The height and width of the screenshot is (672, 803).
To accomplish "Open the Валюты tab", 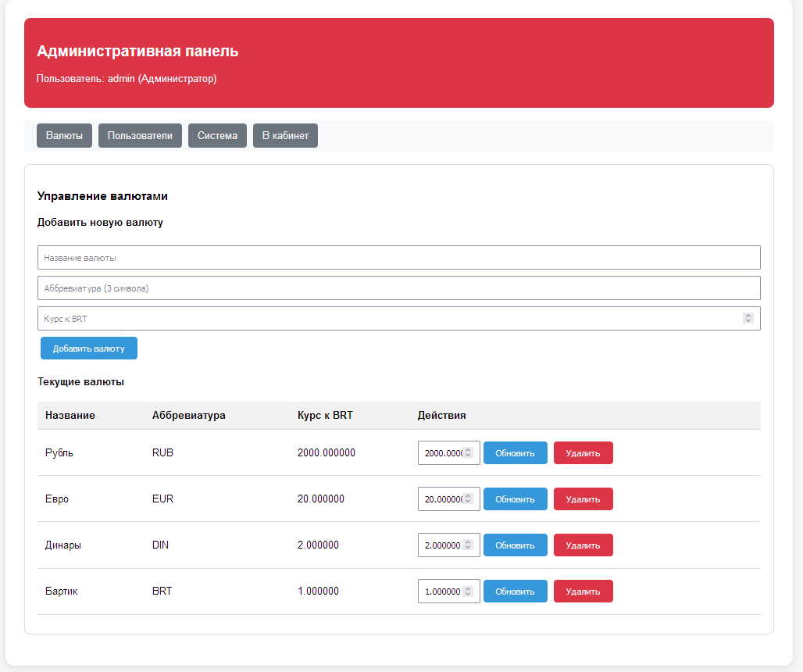I will [x=64, y=136].
